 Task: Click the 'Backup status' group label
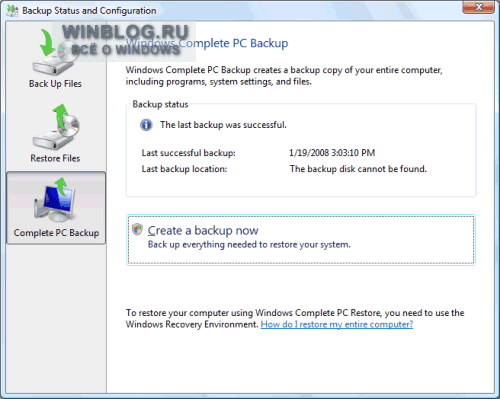[x=160, y=104]
